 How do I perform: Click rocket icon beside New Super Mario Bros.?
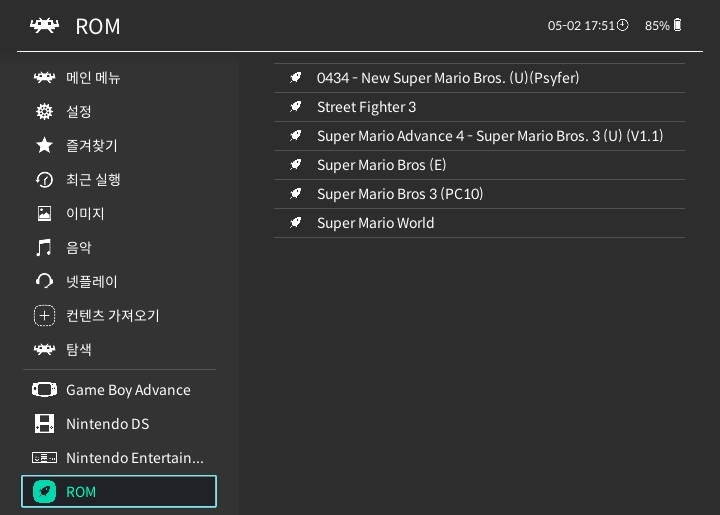[296, 78]
